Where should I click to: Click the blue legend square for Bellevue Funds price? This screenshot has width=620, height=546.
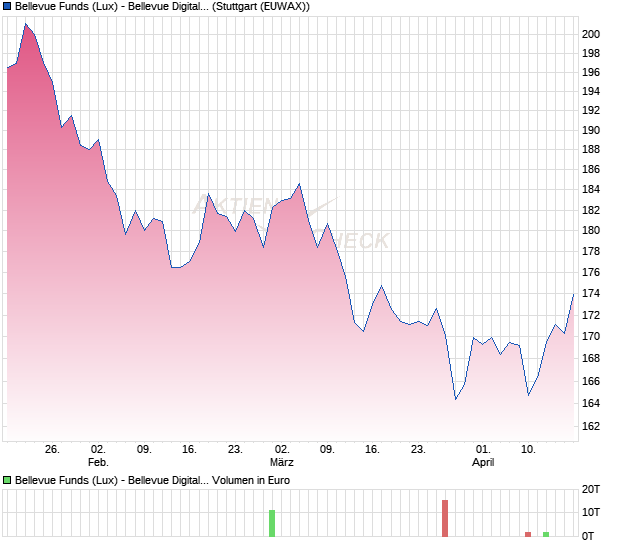click(7, 7)
